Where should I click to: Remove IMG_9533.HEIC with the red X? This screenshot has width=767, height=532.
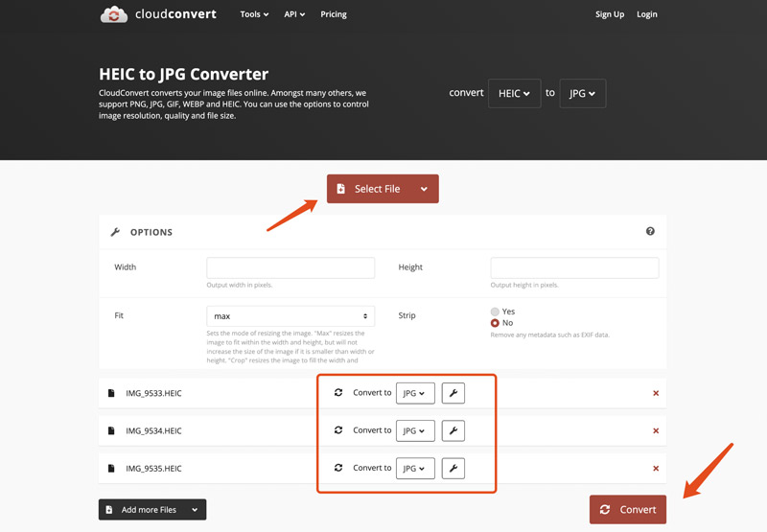(656, 393)
